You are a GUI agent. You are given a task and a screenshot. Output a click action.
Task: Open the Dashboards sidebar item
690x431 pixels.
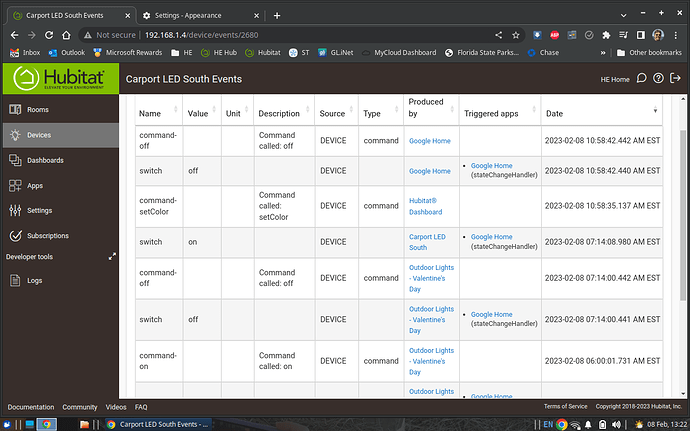click(60, 160)
